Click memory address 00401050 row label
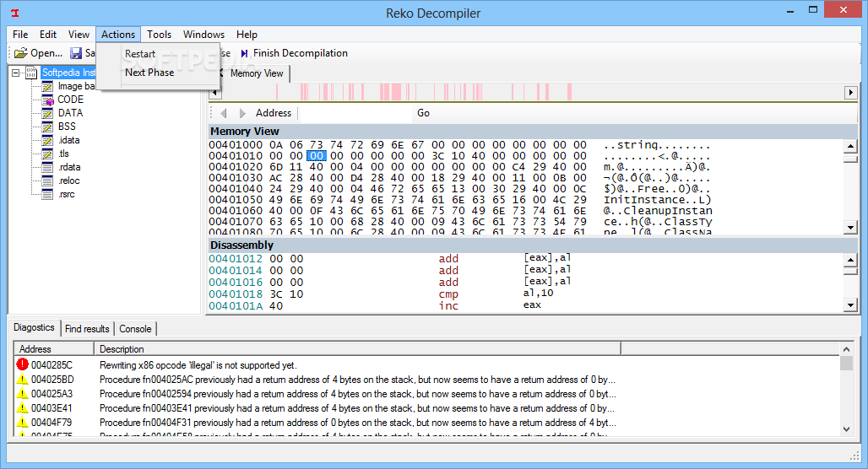 [x=236, y=200]
